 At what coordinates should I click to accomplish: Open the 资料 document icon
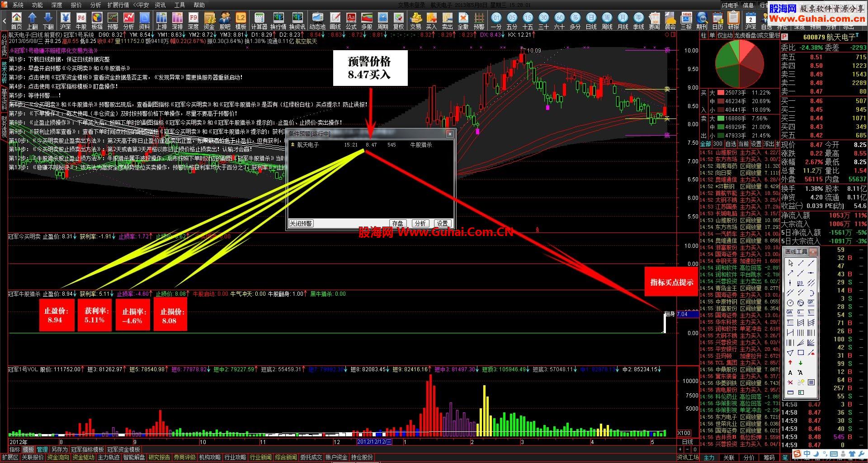[x=145, y=20]
